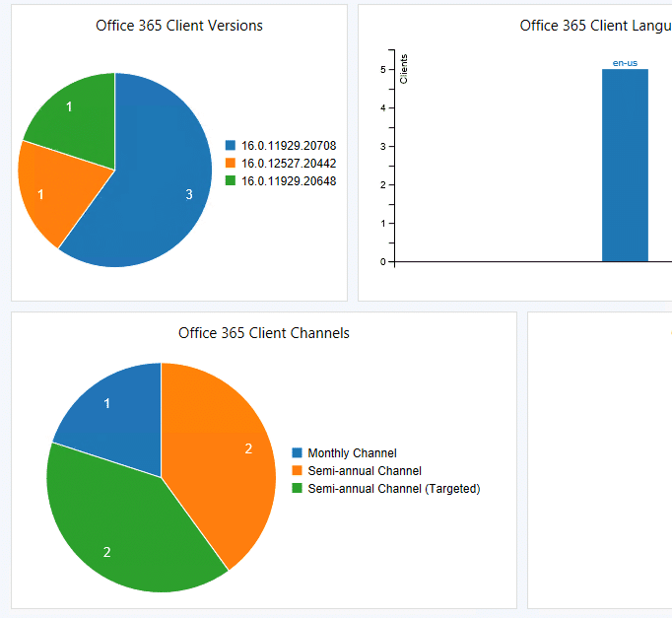Click the orange legend swatch for 16.0.12527.20442

pyautogui.click(x=231, y=163)
